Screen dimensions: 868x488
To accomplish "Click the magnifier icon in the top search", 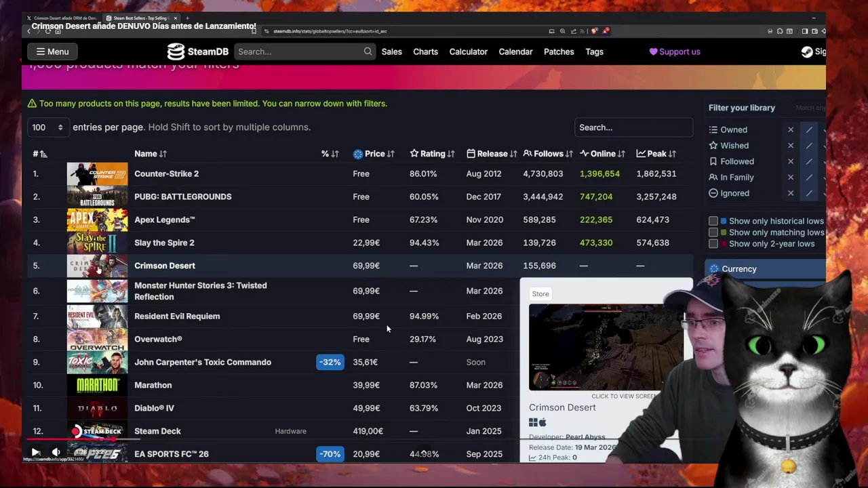I will click(x=368, y=52).
